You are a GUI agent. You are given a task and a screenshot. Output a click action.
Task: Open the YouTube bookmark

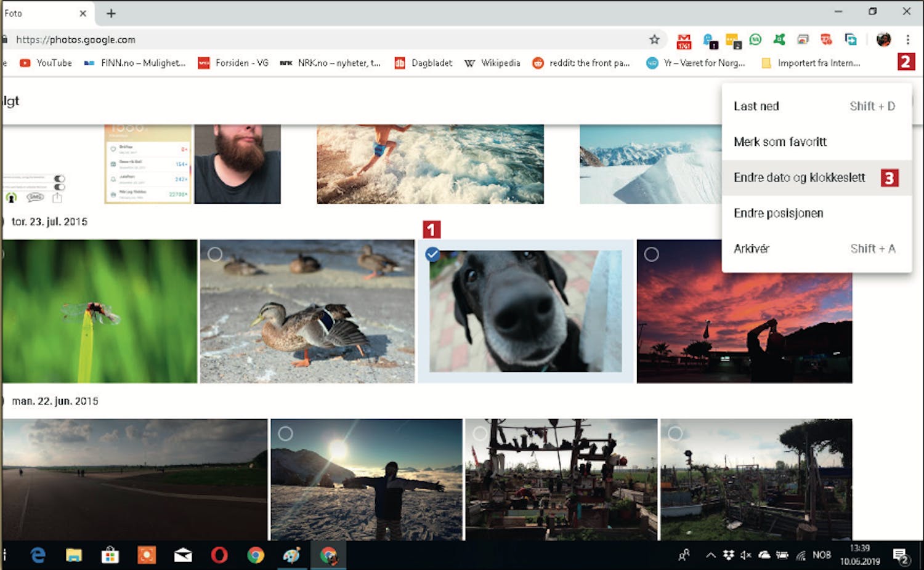[x=46, y=63]
